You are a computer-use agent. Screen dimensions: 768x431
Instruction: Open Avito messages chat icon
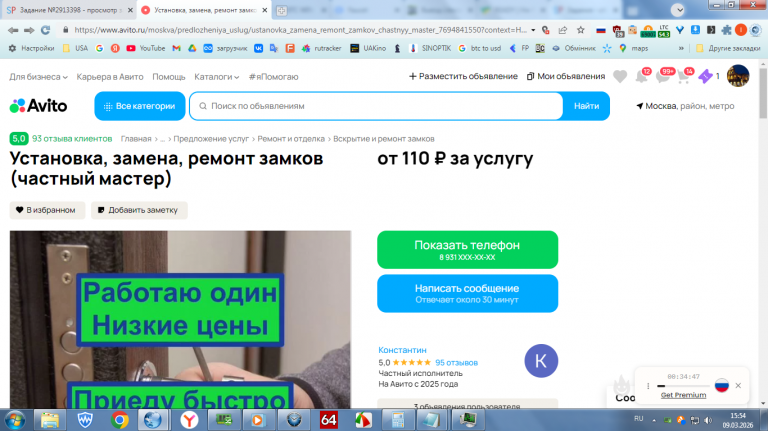click(663, 76)
